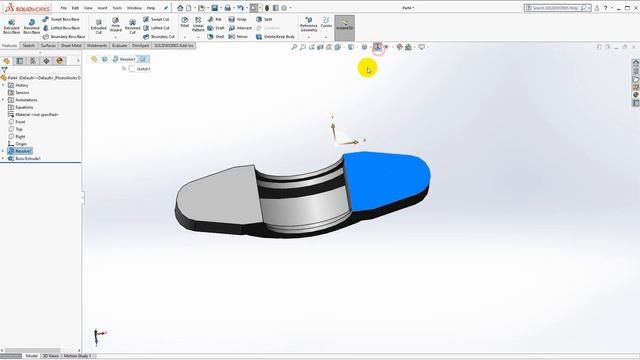The height and width of the screenshot is (360, 640).
Task: Choose the Swept Cut feature
Action: coord(156,19)
